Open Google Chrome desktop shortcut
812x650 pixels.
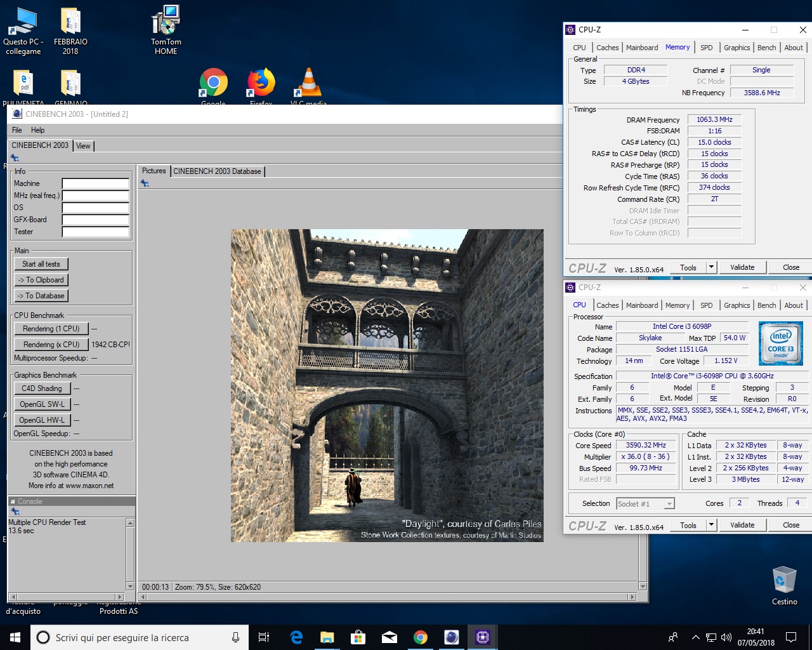213,86
